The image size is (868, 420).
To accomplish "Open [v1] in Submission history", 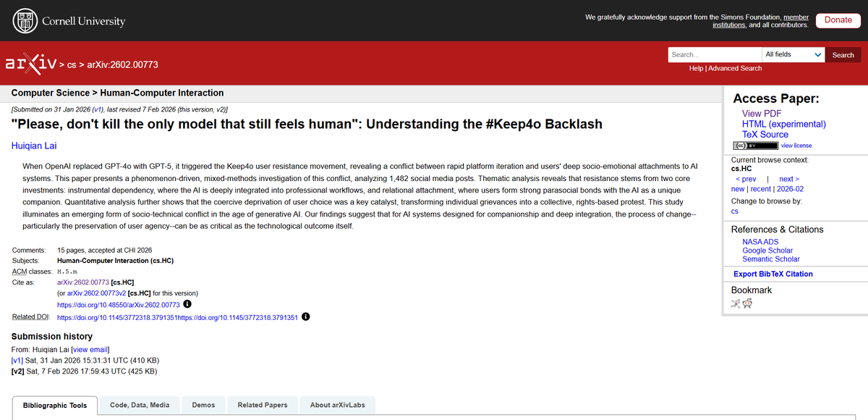I will 17,360.
